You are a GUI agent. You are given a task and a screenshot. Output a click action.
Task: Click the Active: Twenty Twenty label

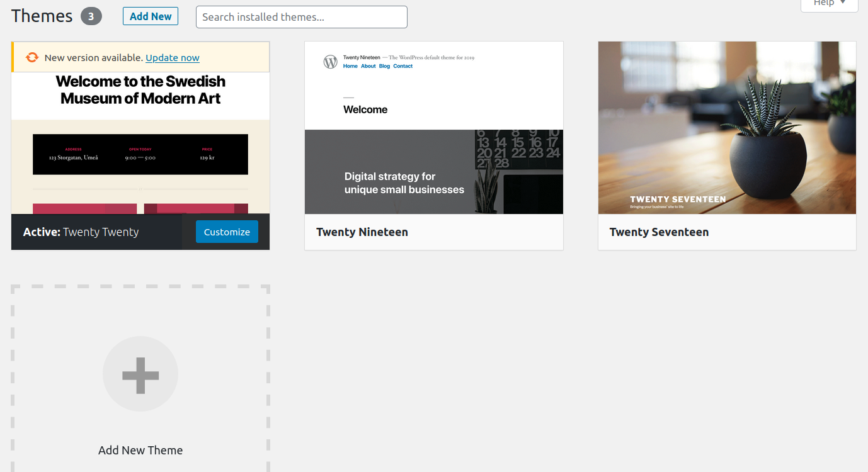click(81, 232)
